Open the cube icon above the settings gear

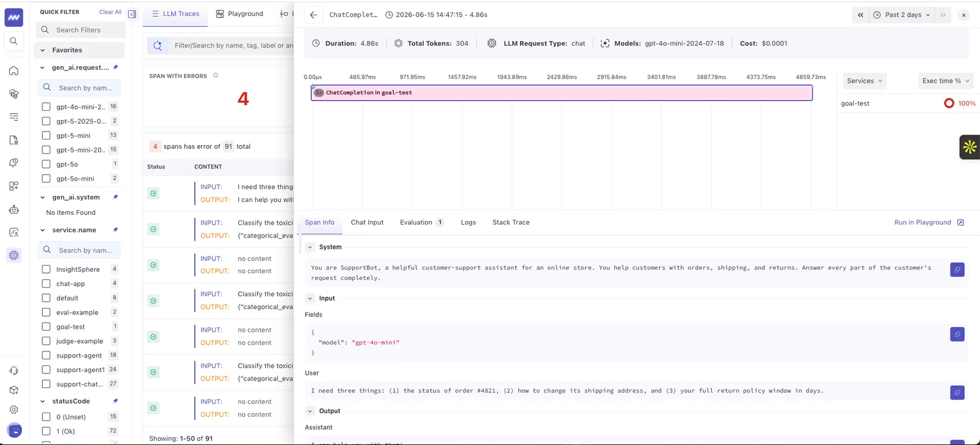13,390
